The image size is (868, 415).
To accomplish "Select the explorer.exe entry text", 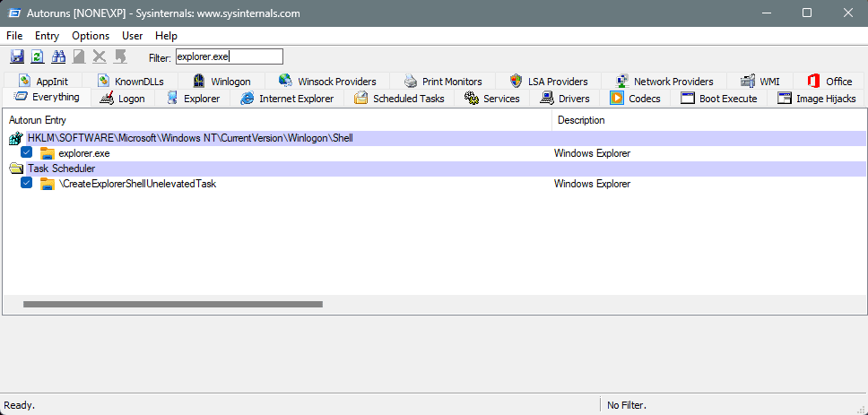I will click(x=84, y=153).
